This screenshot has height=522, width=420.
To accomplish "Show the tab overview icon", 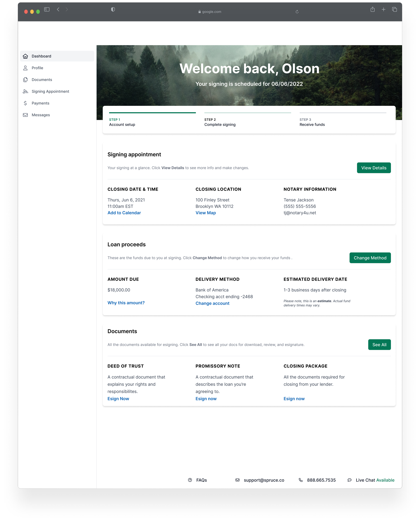I will 394,9.
